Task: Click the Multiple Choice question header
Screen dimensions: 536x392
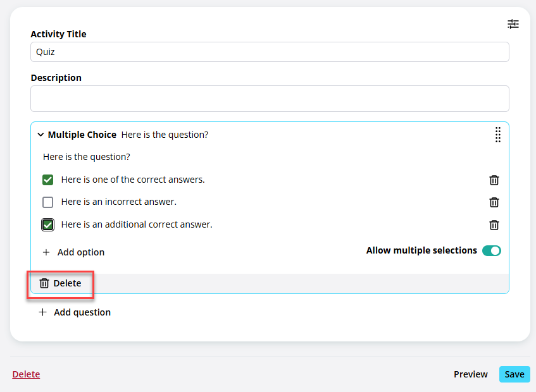Action: (82, 135)
